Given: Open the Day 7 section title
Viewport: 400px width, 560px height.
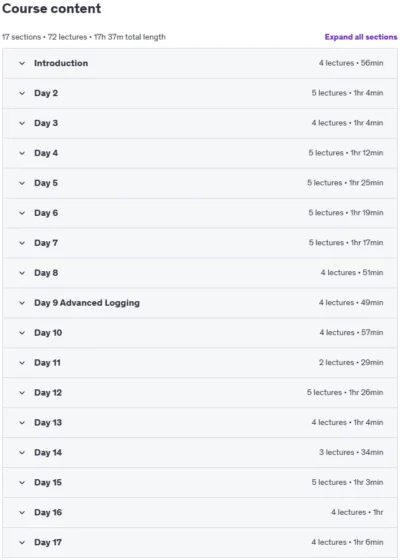Looking at the screenshot, I should point(46,243).
